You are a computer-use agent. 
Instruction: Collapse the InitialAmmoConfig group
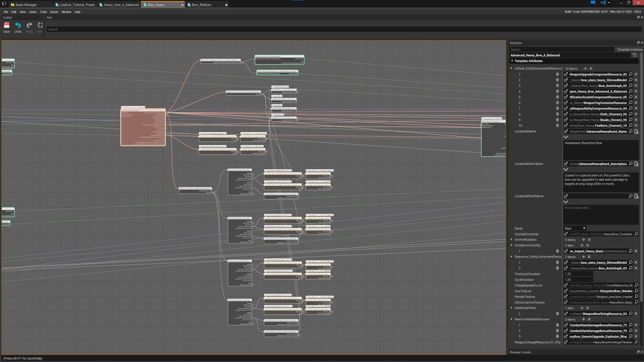tap(512, 245)
